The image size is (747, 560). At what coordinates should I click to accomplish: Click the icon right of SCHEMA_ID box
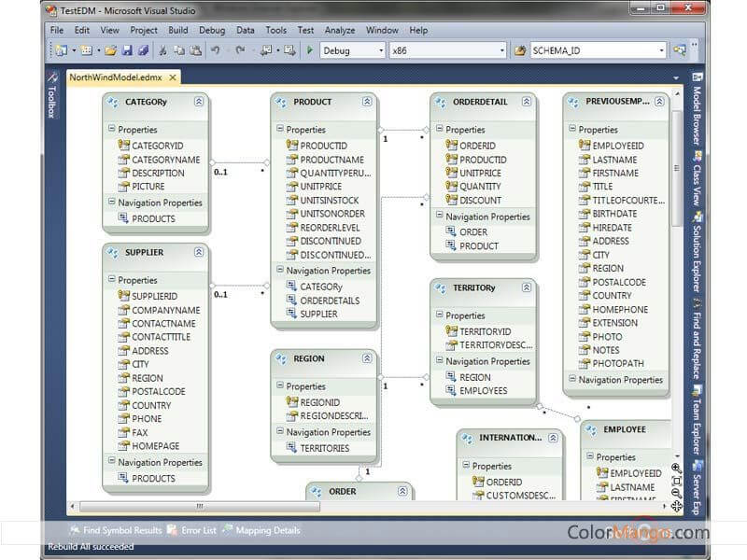[x=680, y=50]
